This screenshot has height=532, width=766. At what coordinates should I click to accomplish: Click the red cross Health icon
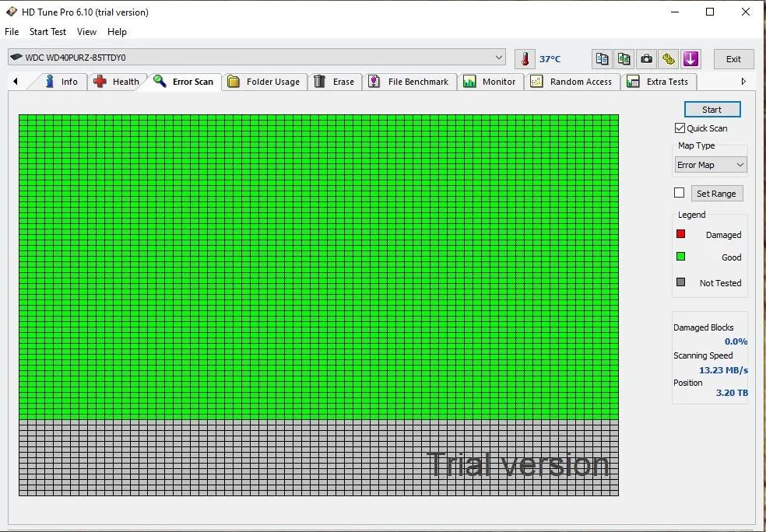click(100, 81)
